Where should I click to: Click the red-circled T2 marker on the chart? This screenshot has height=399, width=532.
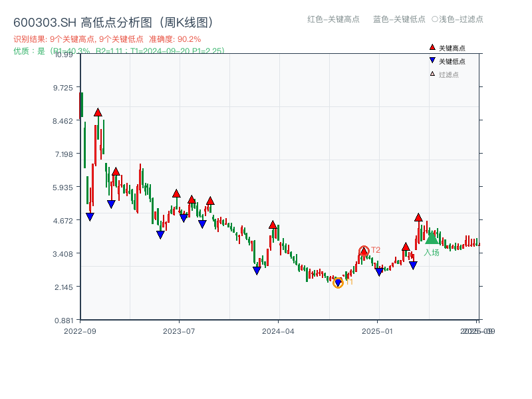point(364,250)
